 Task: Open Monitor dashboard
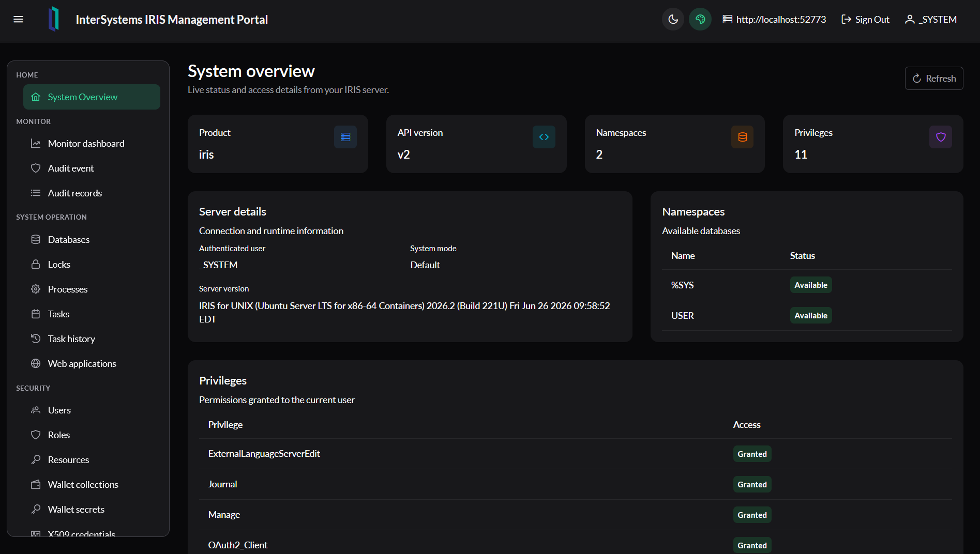pyautogui.click(x=92, y=144)
